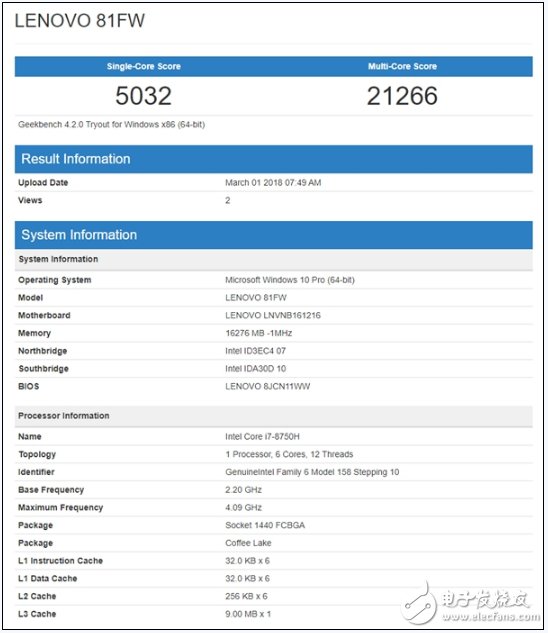Select the Single-Core Score header
548x633 pixels.
tap(144, 67)
